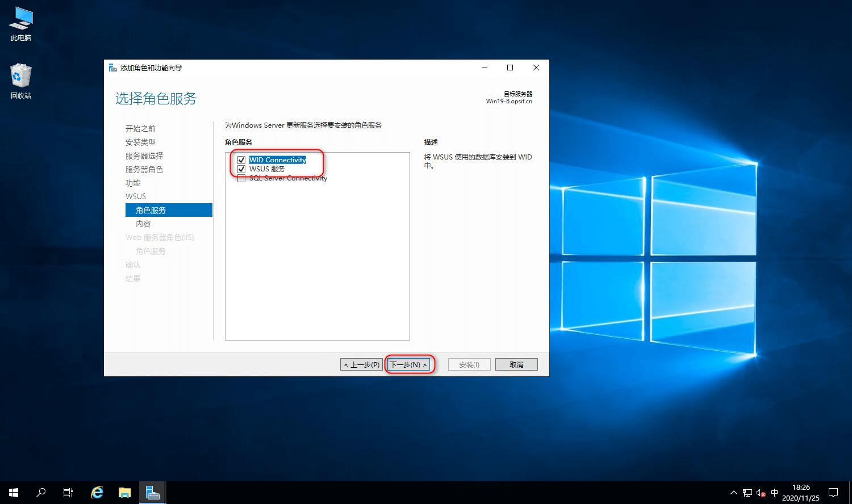Open the Recycle Bin desktop icon
This screenshot has width=852, height=504.
tap(21, 81)
